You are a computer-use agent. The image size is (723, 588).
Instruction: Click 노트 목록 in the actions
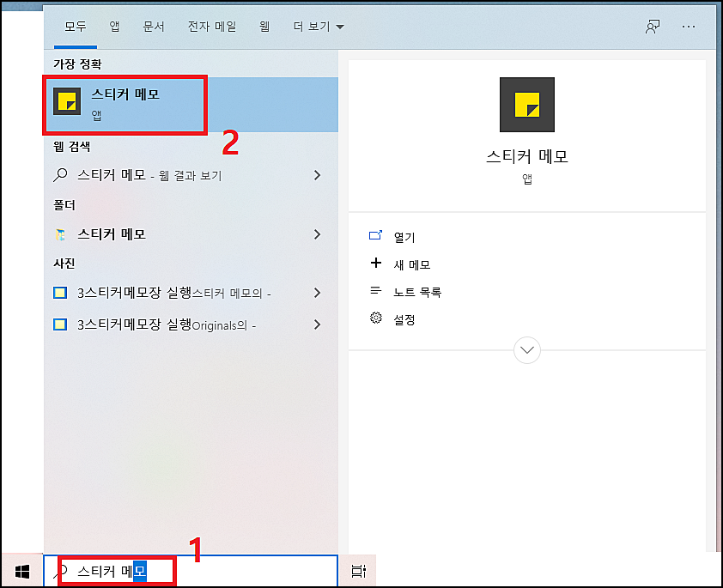click(x=417, y=292)
